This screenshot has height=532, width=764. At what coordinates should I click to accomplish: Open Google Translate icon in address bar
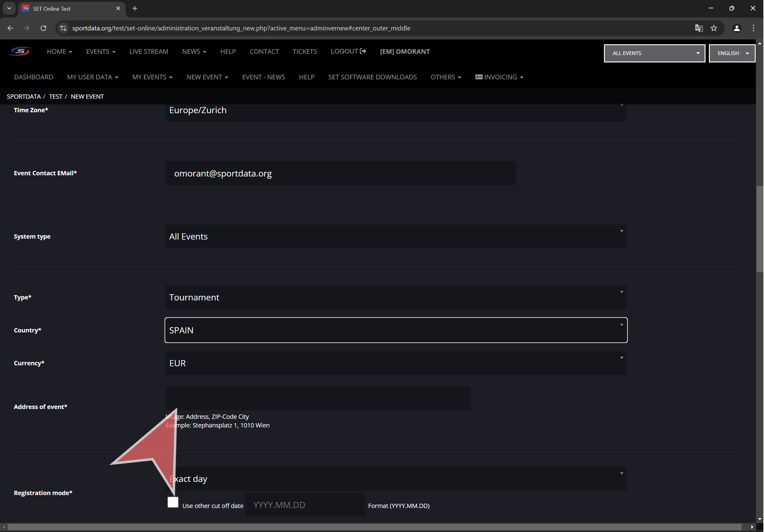[x=699, y=28]
